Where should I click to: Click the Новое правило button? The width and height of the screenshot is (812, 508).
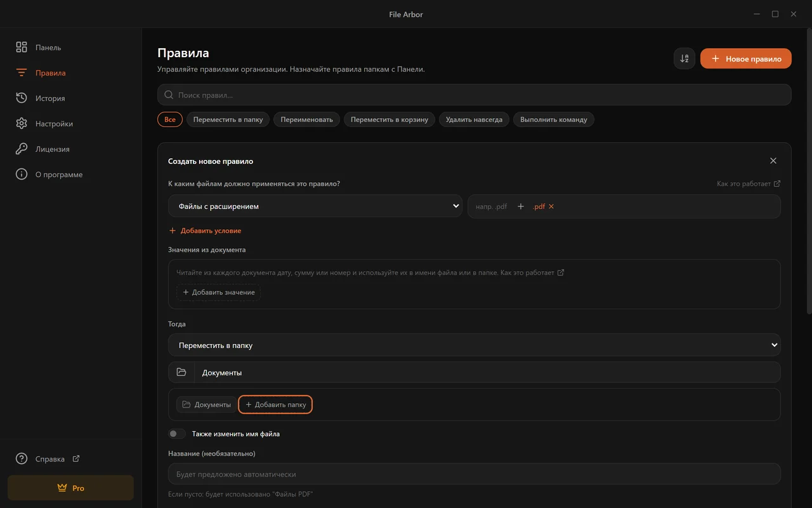click(x=746, y=58)
